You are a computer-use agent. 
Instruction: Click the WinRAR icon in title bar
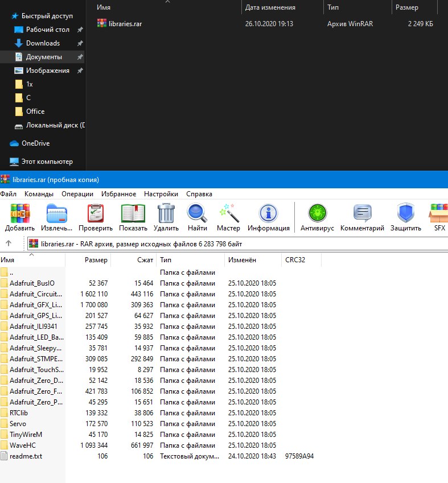pos(5,179)
